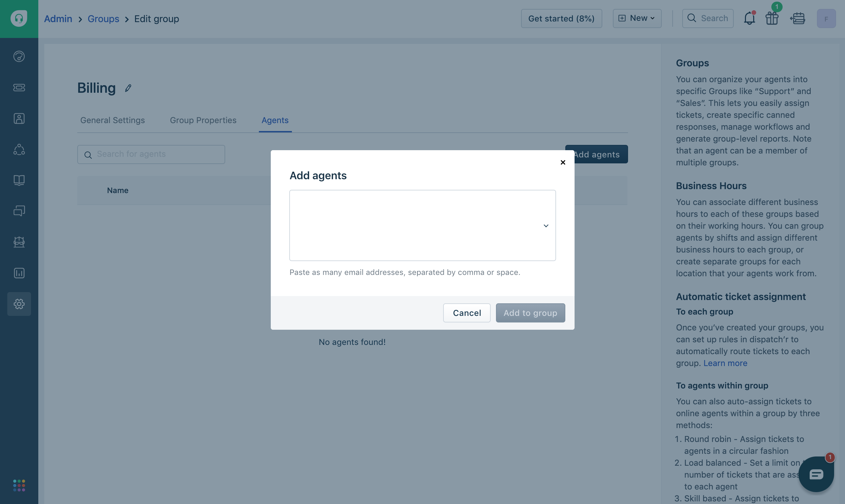The image size is (845, 504).
Task: Click the Groups breadcrumb link
Action: tap(103, 19)
